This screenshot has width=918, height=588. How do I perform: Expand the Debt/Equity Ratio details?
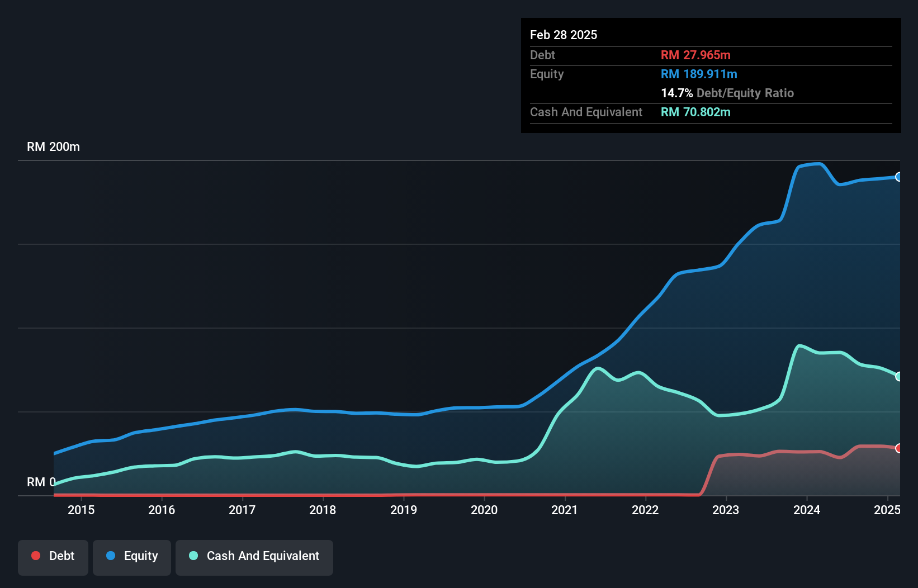coord(728,93)
